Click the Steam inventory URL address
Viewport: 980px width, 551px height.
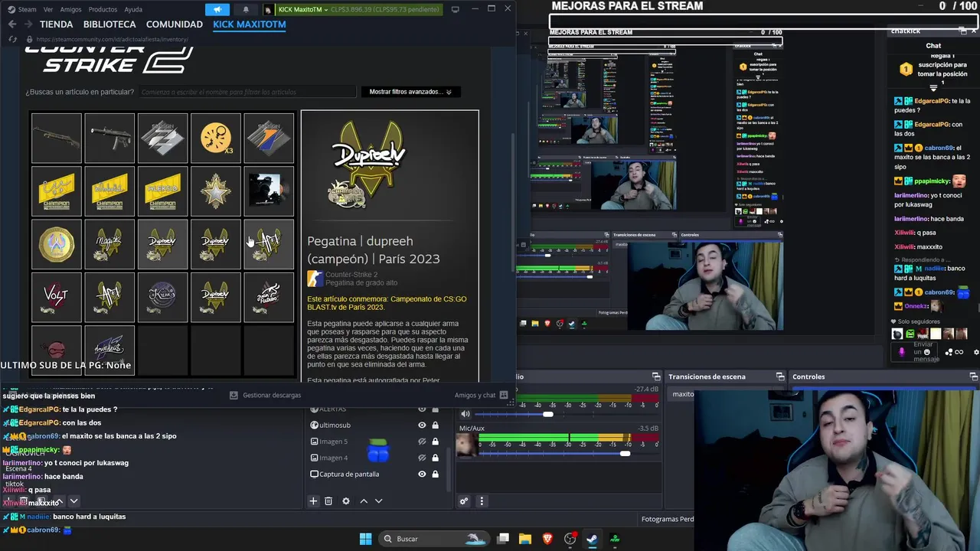111,39
